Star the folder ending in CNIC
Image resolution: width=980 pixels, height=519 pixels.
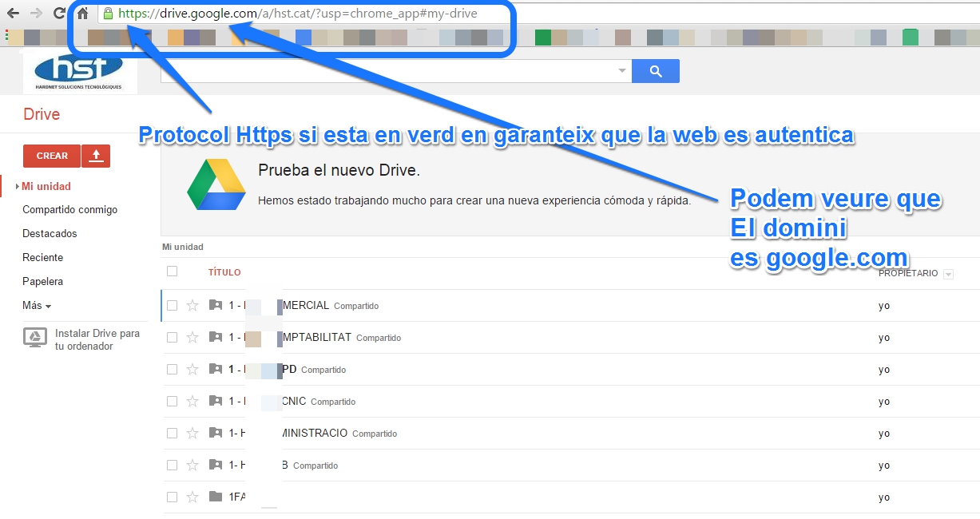(x=192, y=401)
